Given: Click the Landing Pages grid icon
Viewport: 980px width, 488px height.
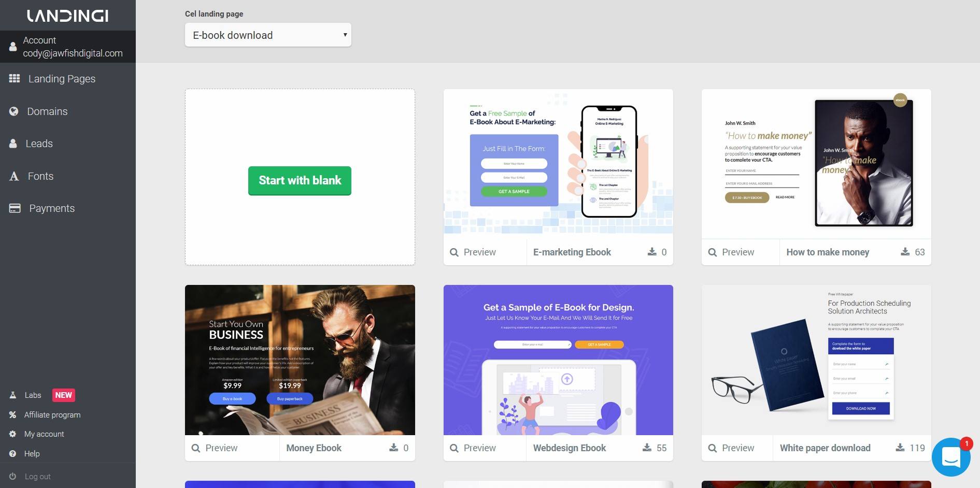Looking at the screenshot, I should click(15, 78).
